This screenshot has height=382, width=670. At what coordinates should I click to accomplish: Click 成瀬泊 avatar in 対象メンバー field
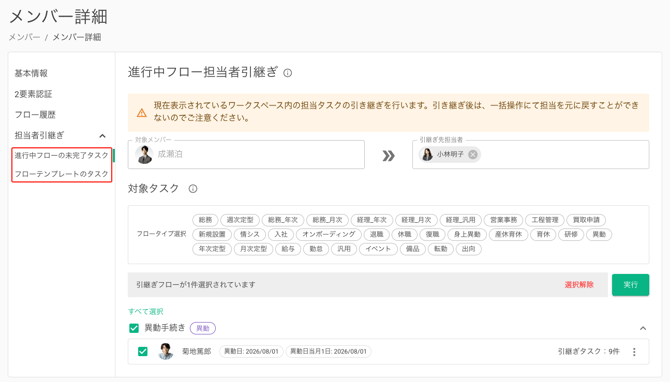pos(144,154)
